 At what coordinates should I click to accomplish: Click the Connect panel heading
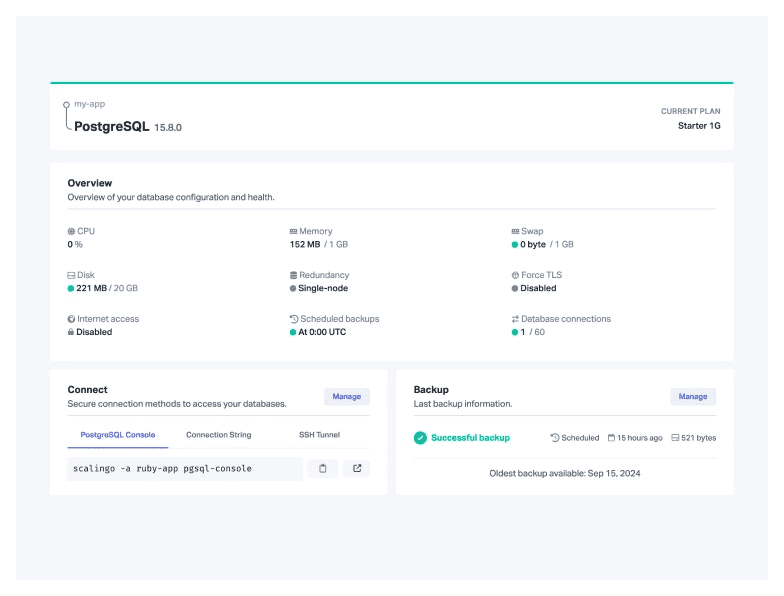point(88,390)
